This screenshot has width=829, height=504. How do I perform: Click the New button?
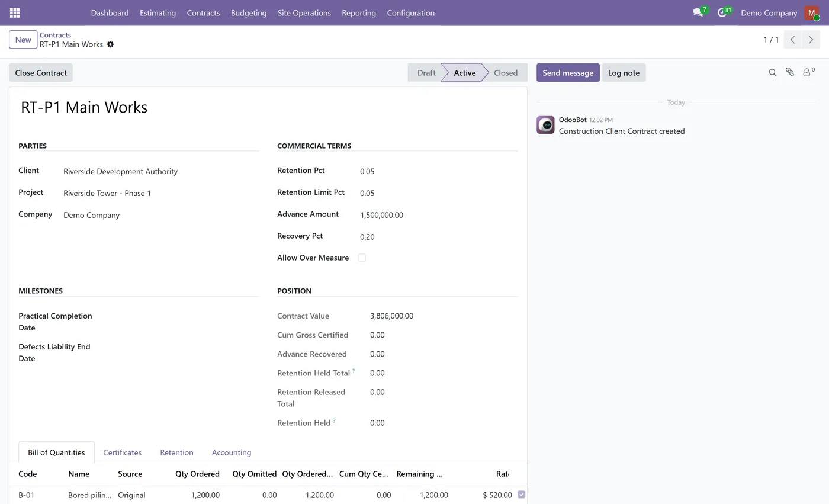(x=23, y=40)
